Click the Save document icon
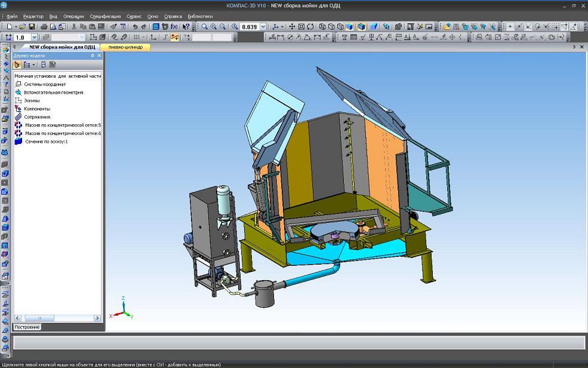Image resolution: width=588 pixels, height=368 pixels. [31, 27]
